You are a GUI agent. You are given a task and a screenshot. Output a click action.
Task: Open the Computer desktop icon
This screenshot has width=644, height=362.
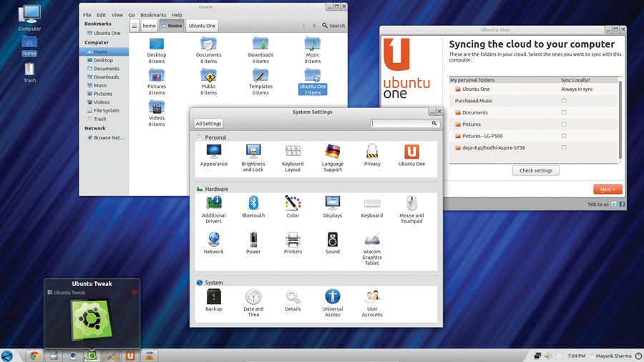29,19
